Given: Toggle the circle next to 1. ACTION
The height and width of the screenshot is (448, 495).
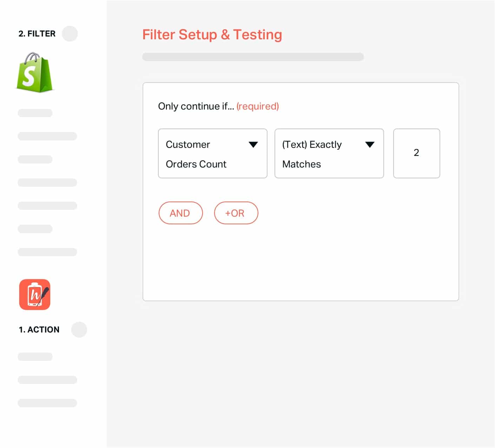Looking at the screenshot, I should pos(79,330).
